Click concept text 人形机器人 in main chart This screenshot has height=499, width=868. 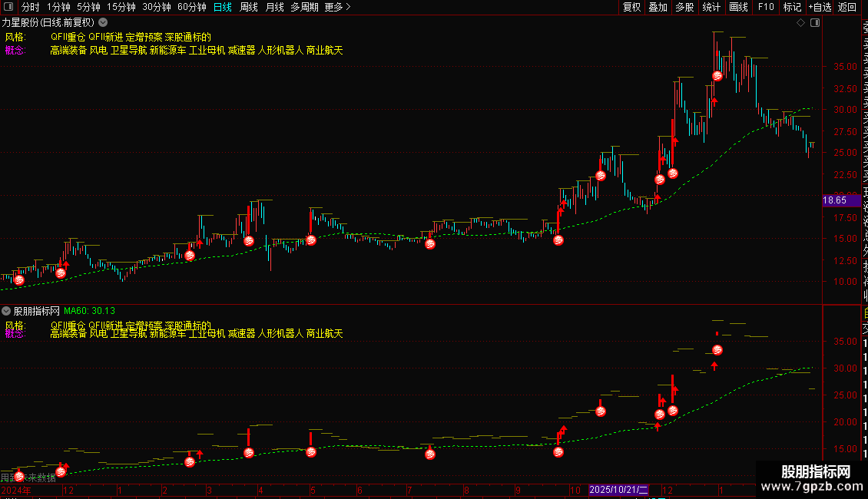click(x=280, y=51)
